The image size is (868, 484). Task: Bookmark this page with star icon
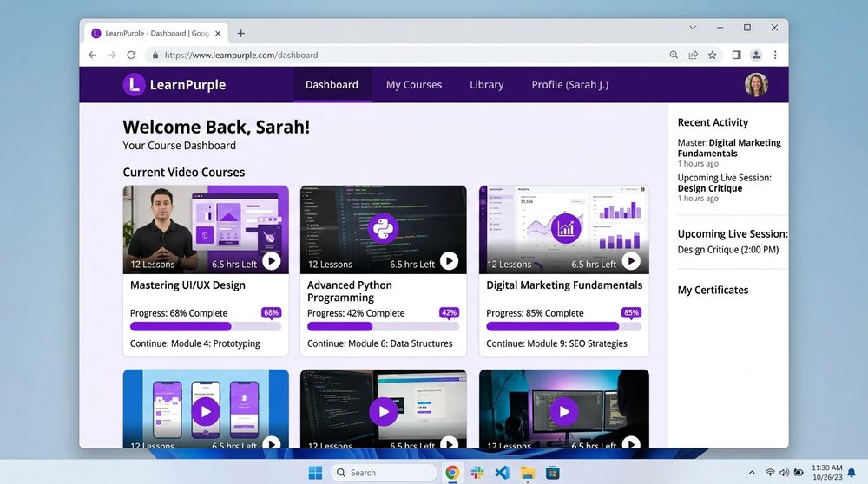point(713,55)
